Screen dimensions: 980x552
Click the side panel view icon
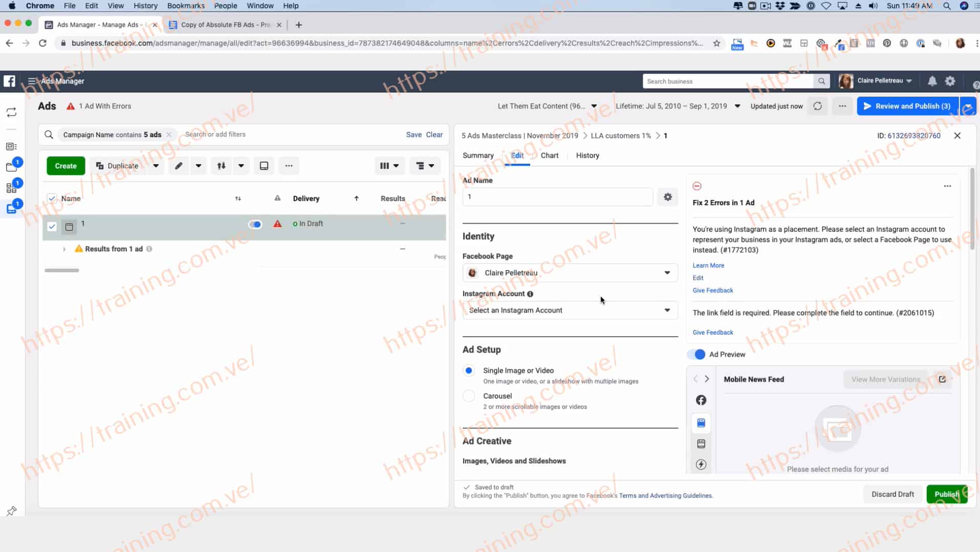coord(264,166)
